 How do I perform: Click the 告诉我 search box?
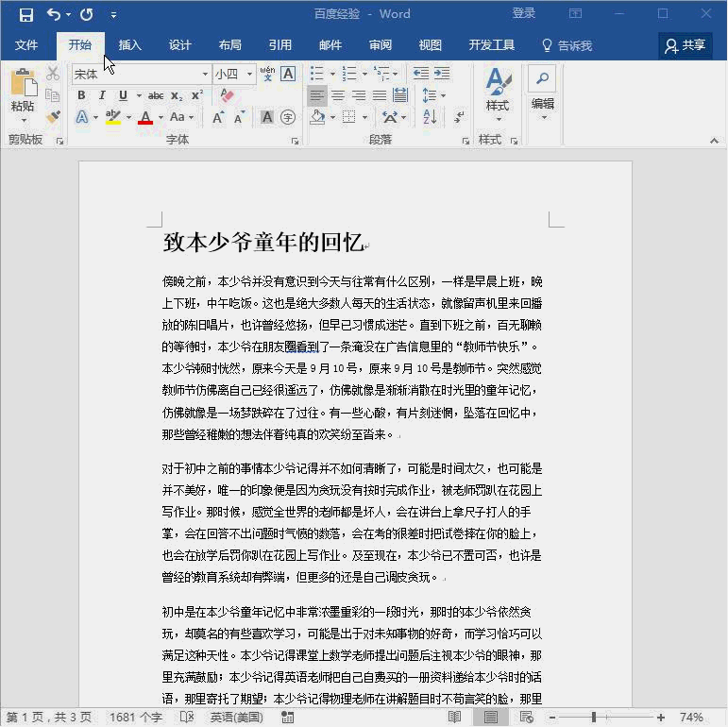coord(567,45)
